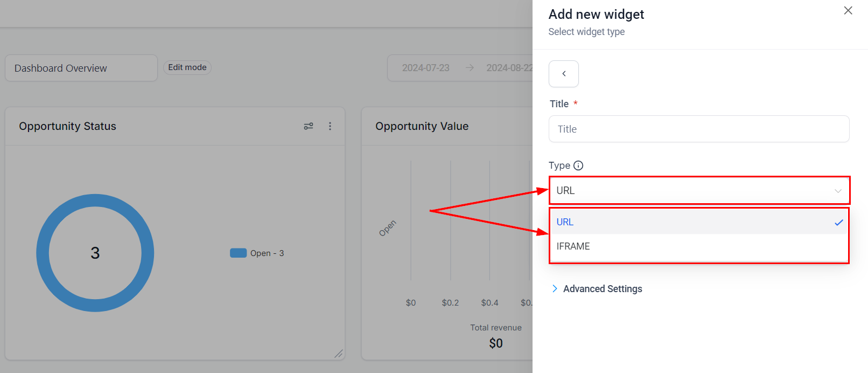The height and width of the screenshot is (373, 868).
Task: Open the Opportunity Status filter settings icon
Action: 309,126
